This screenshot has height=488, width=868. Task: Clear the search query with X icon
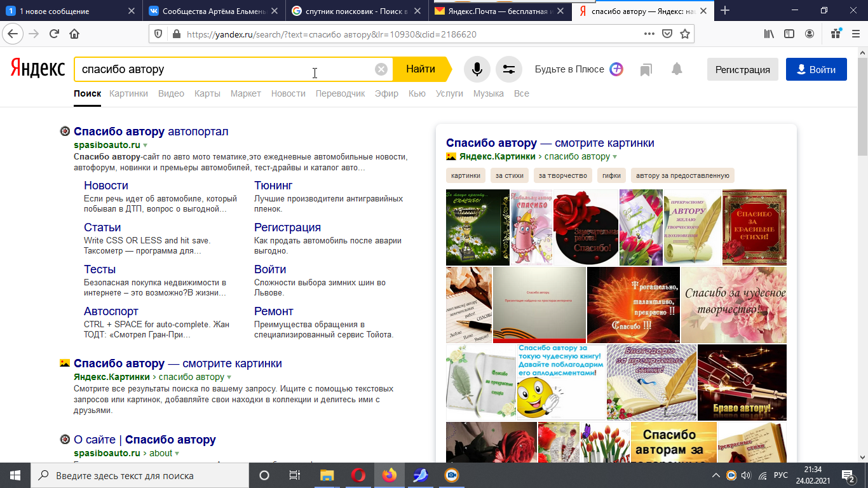(381, 69)
